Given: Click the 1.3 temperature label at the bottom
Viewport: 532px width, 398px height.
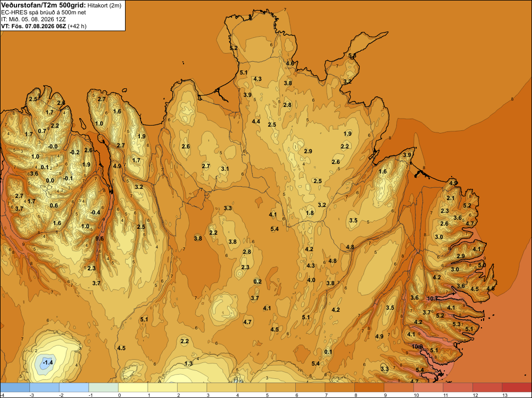Looking at the screenshot, I should point(188,364).
